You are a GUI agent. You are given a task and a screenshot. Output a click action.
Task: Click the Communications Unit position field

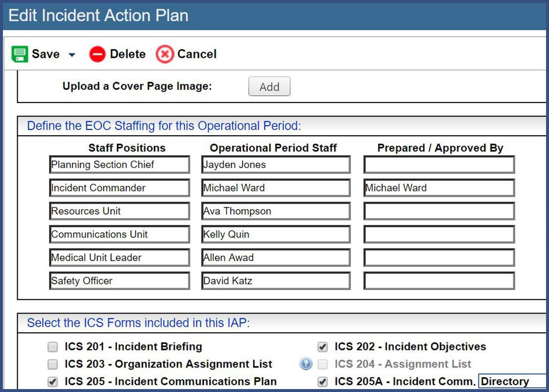(120, 235)
